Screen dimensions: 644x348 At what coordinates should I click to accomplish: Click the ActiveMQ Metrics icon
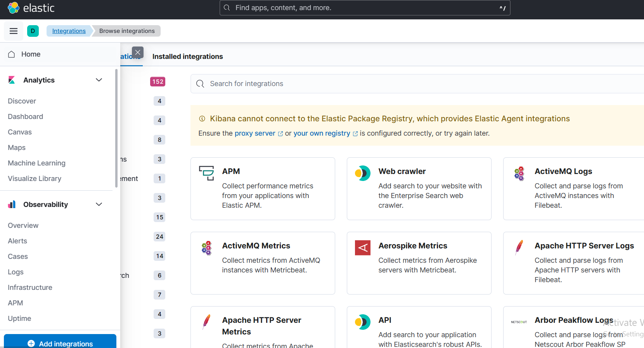(206, 248)
